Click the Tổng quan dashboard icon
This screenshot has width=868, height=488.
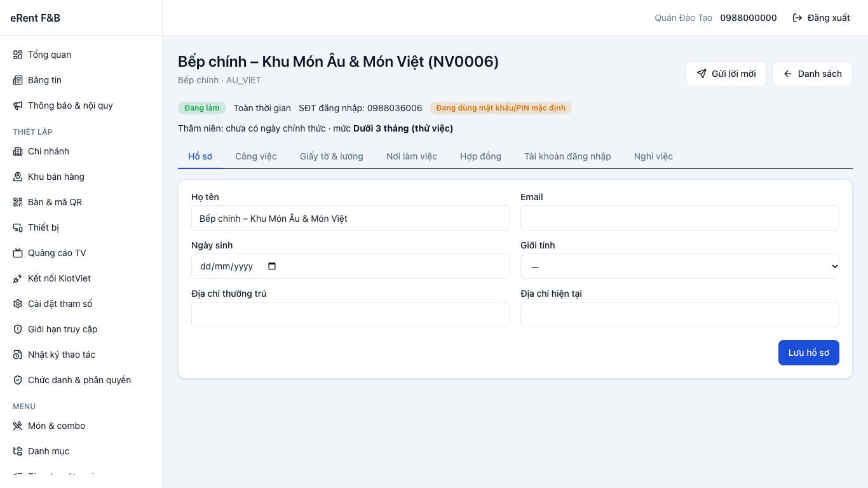pyautogui.click(x=18, y=55)
